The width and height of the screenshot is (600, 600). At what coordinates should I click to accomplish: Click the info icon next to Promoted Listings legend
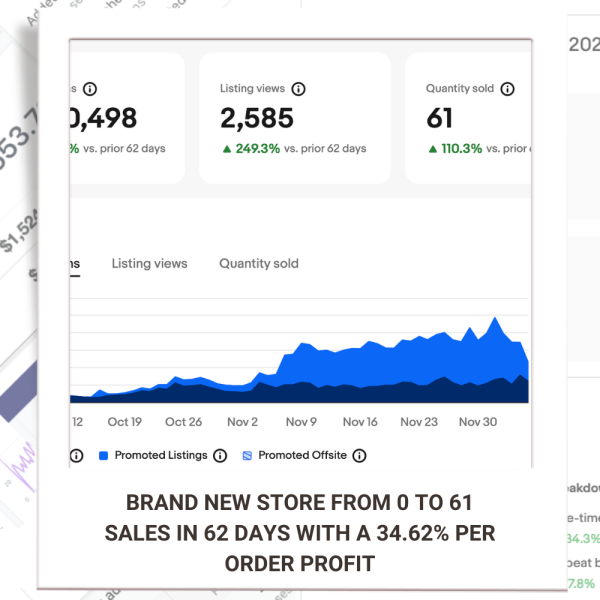(220, 455)
